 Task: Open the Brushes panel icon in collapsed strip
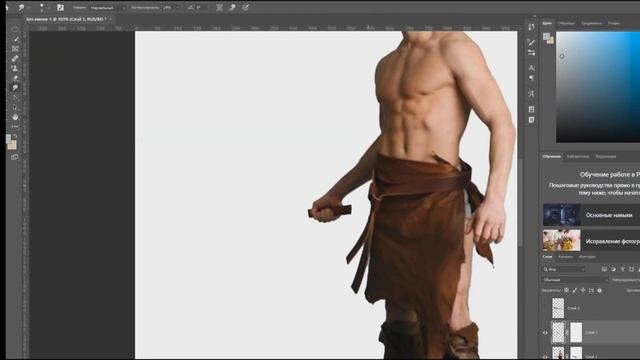pos(531,42)
